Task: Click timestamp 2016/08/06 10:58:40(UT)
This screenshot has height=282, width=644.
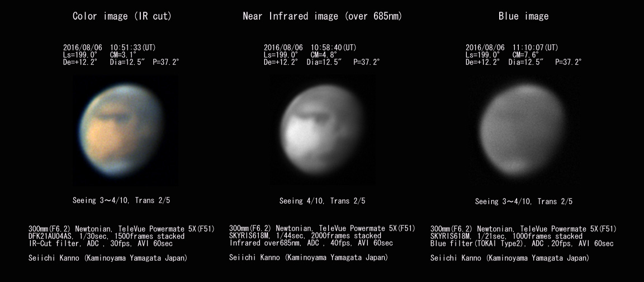Action: click(310, 48)
